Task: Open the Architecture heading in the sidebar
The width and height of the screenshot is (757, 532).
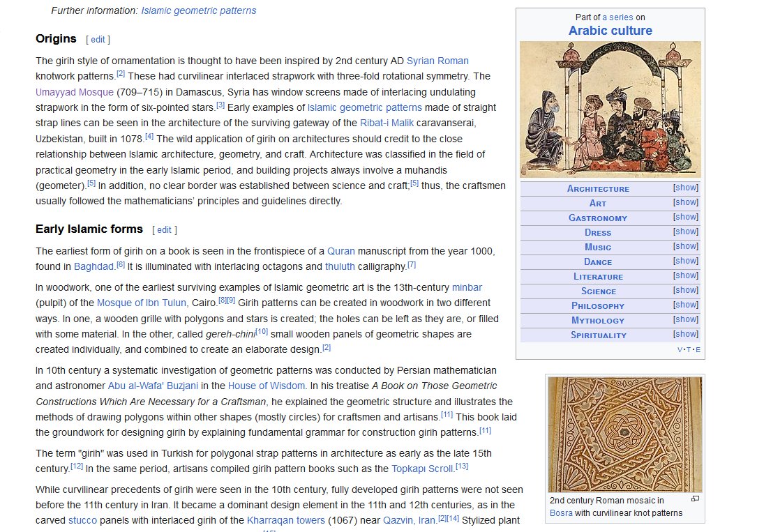Action: click(x=598, y=188)
